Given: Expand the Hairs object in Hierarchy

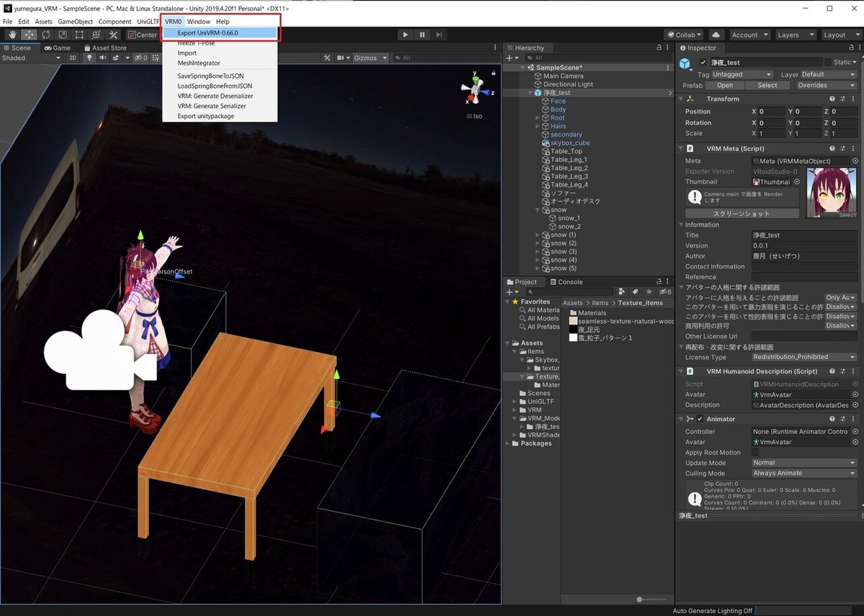Looking at the screenshot, I should pos(537,127).
